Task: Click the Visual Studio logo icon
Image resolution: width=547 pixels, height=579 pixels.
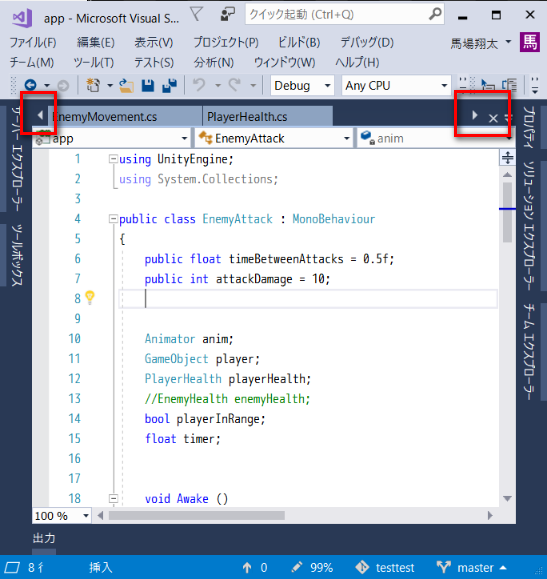Action: [22, 18]
